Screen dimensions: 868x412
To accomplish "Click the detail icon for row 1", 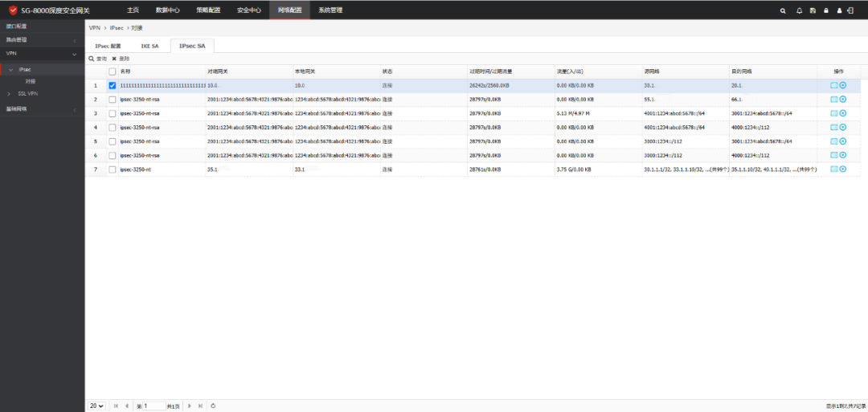I will tap(833, 85).
